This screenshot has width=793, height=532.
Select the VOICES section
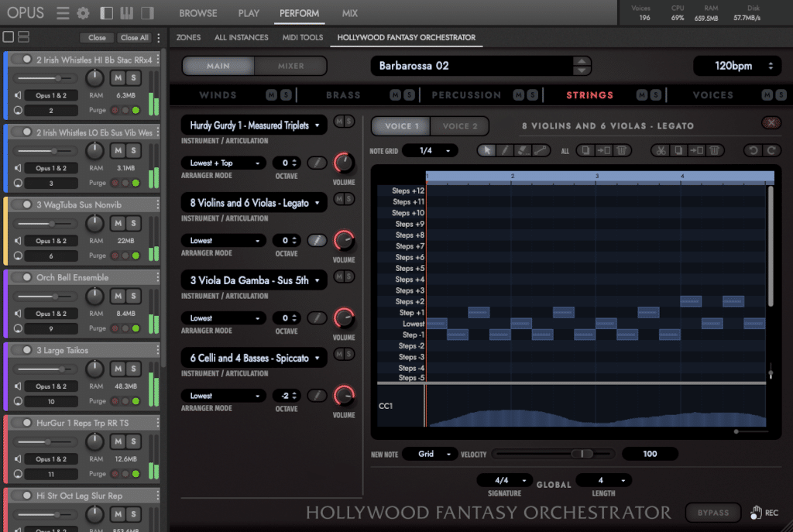712,95
